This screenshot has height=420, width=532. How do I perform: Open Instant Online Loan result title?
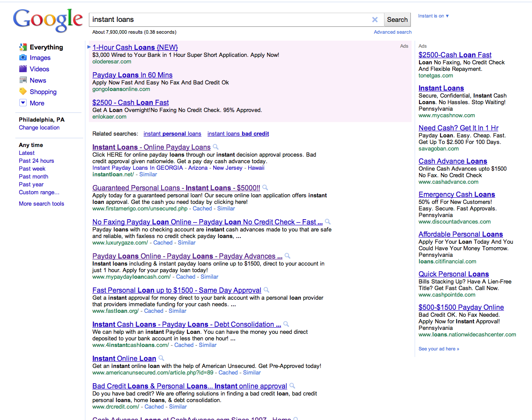[x=124, y=358]
